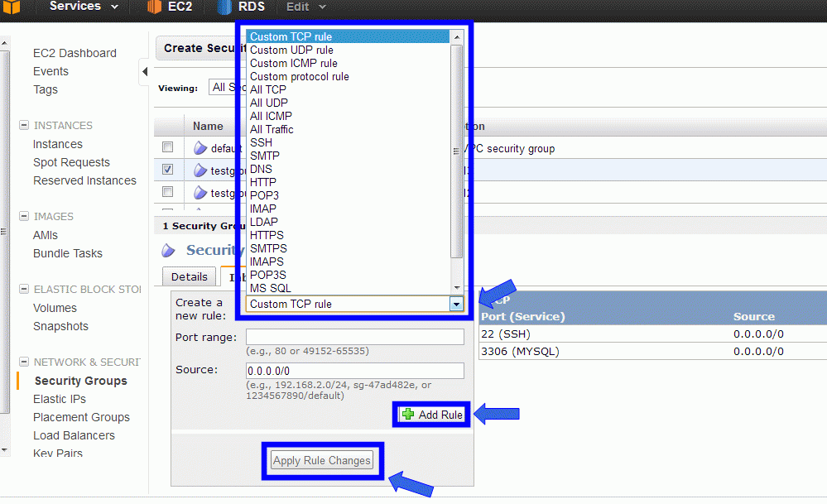827x504 pixels.
Task: Open the EC2 Dashboard link
Action: coord(75,53)
